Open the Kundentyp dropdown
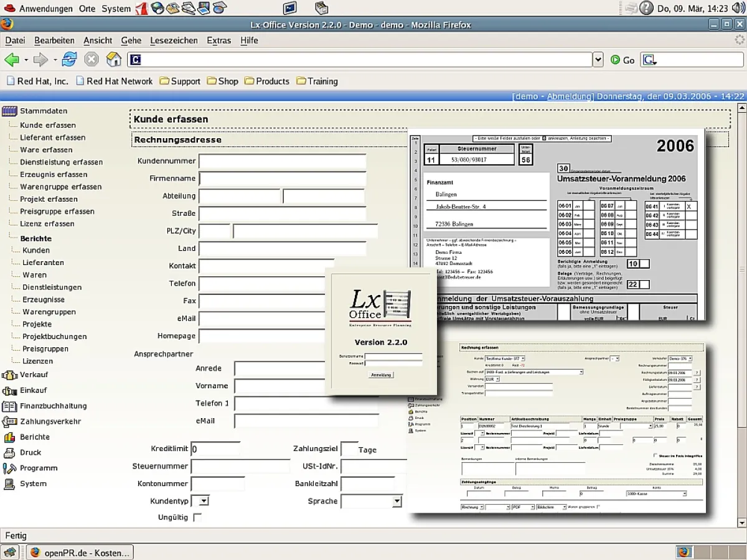The height and width of the screenshot is (560, 747). 200,501
